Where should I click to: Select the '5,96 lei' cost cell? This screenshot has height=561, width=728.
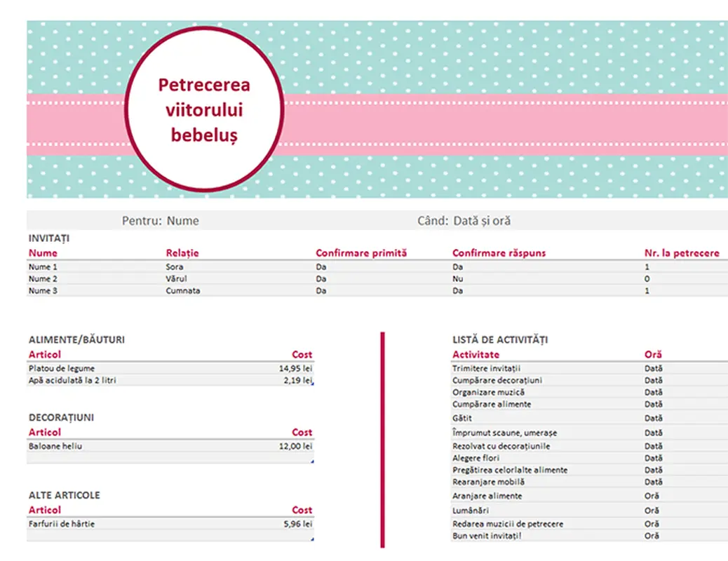(x=297, y=524)
